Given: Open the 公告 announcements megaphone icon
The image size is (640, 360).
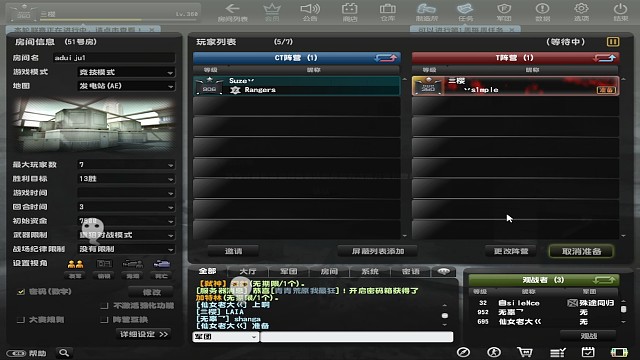Looking at the screenshot, I should 310,12.
